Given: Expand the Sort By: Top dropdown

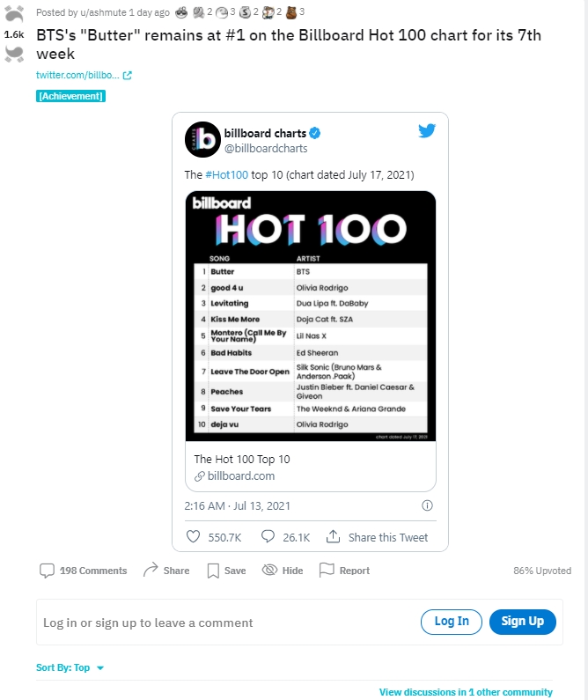Looking at the screenshot, I should tap(70, 667).
